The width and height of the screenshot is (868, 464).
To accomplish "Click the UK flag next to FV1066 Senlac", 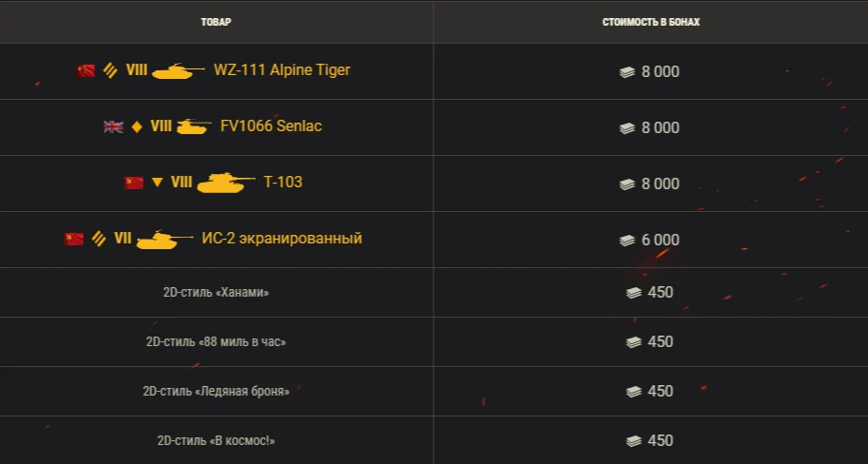I will pyautogui.click(x=113, y=126).
